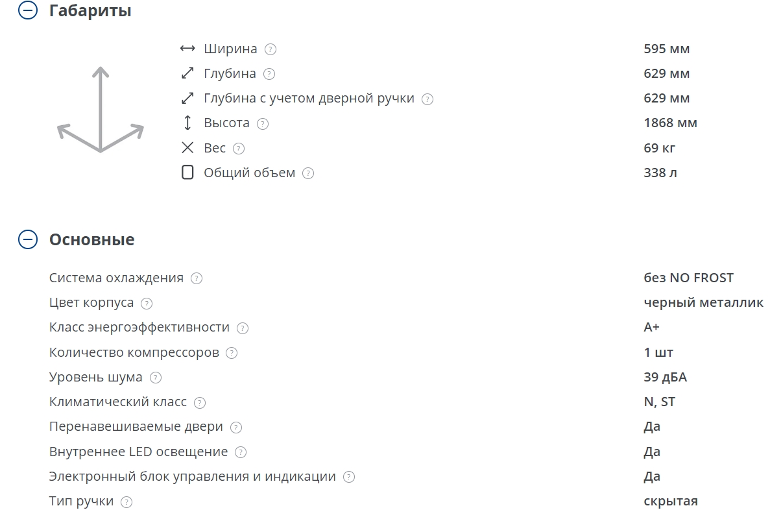Click help icon next to Количество компрессоров
770x532 pixels.
tap(232, 353)
